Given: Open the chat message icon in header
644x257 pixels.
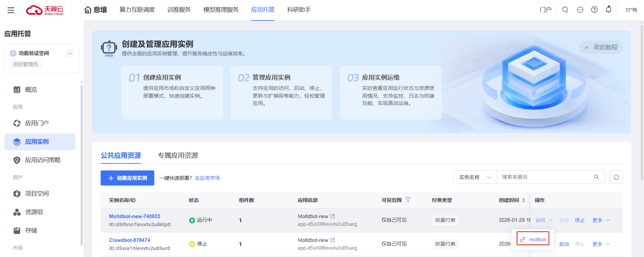Looking at the screenshot, I should (x=580, y=10).
